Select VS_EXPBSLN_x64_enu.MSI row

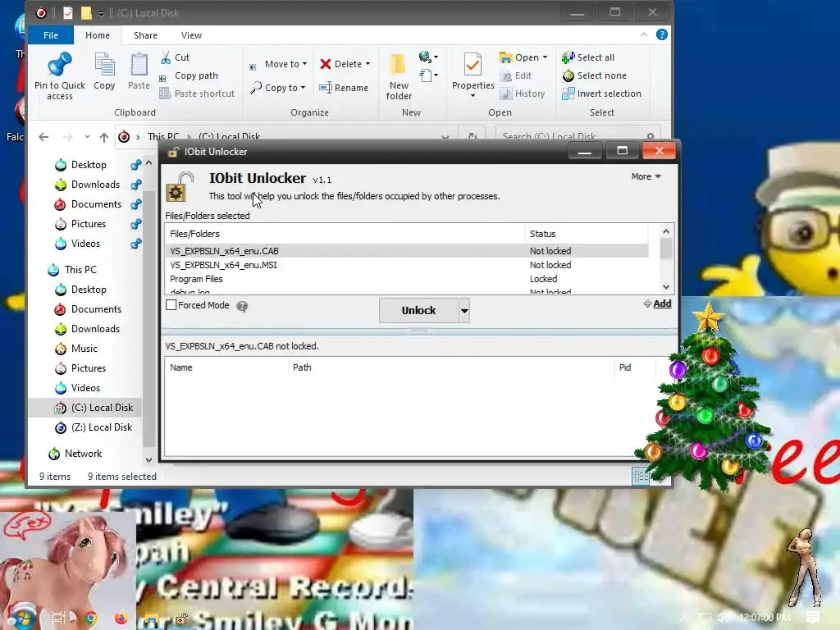(x=407, y=265)
